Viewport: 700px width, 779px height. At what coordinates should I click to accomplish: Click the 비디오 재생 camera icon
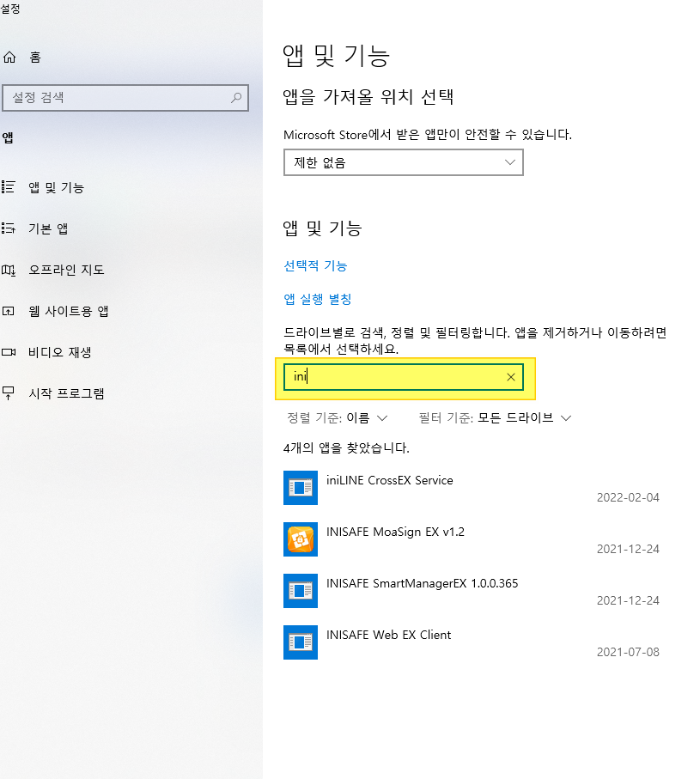point(9,352)
